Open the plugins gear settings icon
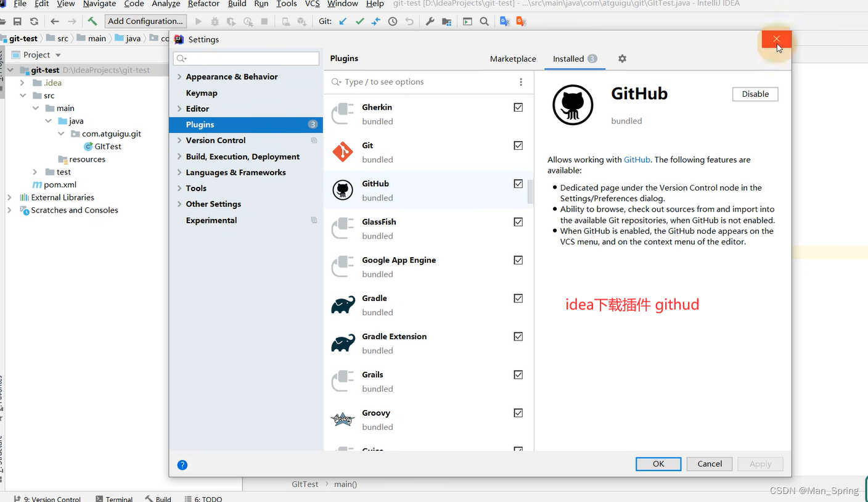868x502 pixels. [622, 59]
